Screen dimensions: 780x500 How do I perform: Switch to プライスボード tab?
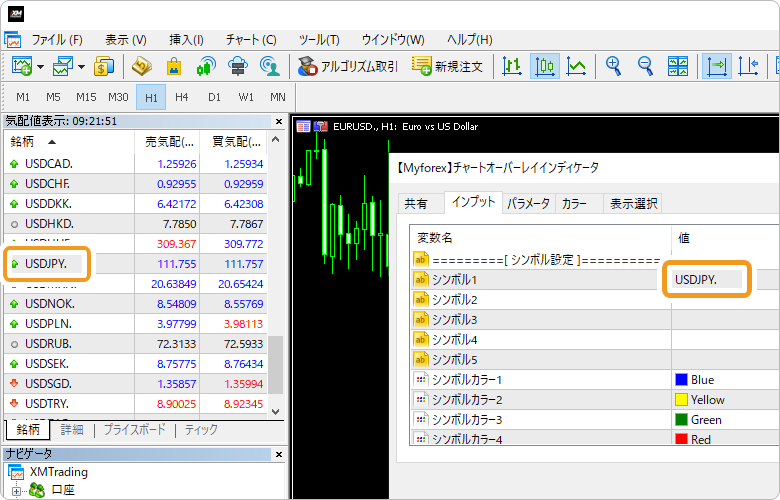coord(134,429)
